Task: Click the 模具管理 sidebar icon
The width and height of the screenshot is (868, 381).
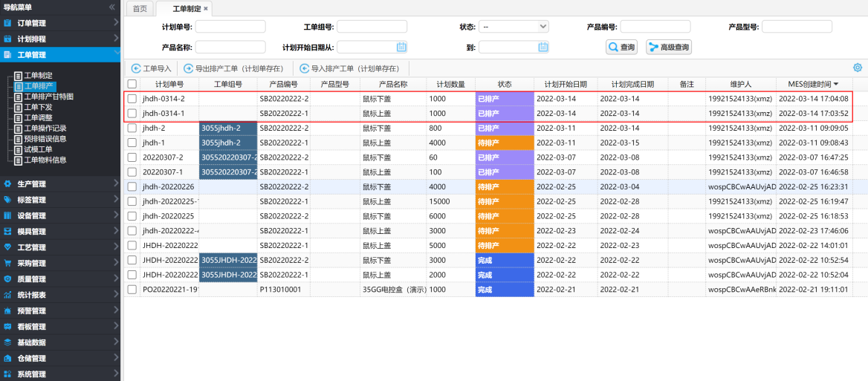Action: [7, 232]
